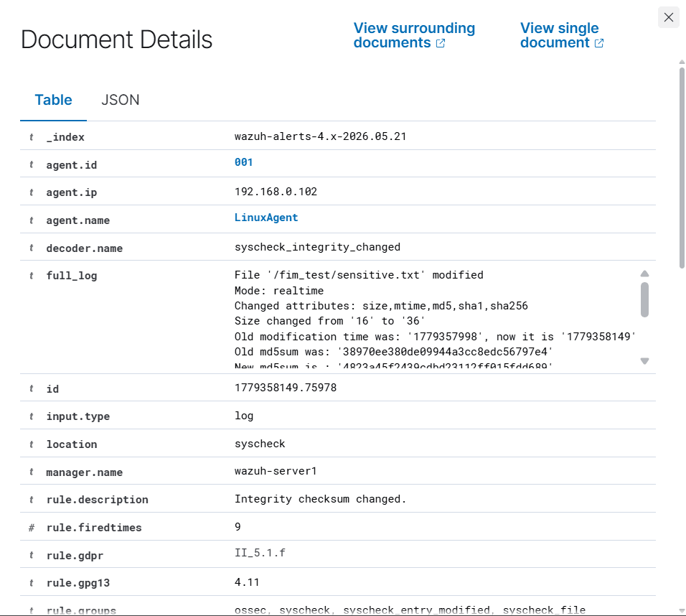Click the 'Old modification time was' log line
The height and width of the screenshot is (616, 686).
tap(436, 336)
